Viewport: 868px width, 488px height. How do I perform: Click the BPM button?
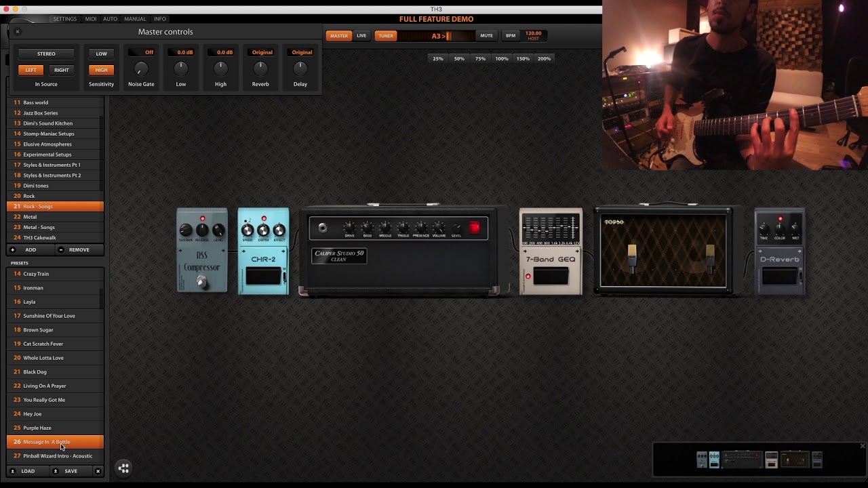(511, 35)
